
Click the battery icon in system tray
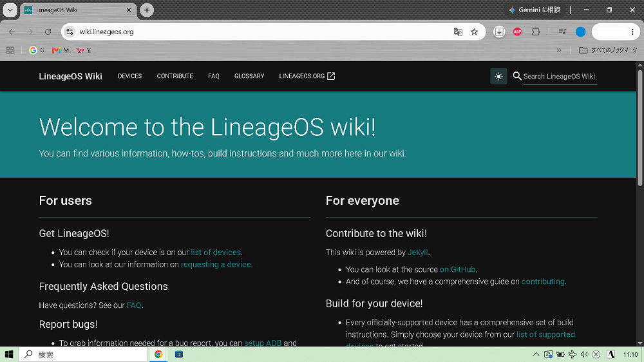click(560, 354)
